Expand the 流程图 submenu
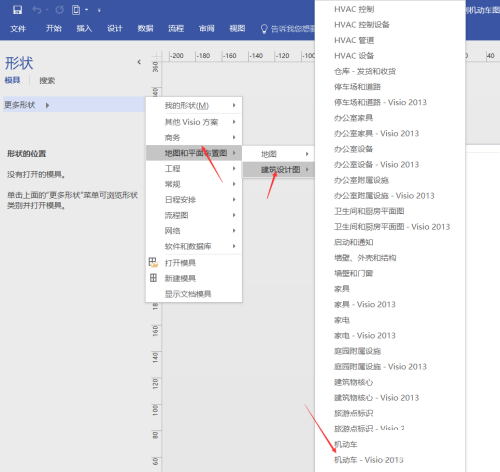The width and height of the screenshot is (500, 472). (x=194, y=215)
